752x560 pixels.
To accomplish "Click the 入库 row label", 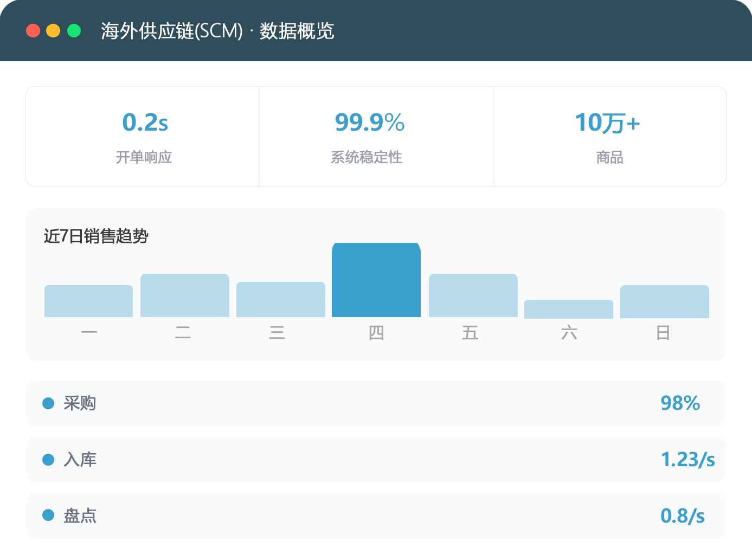I will (x=80, y=460).
